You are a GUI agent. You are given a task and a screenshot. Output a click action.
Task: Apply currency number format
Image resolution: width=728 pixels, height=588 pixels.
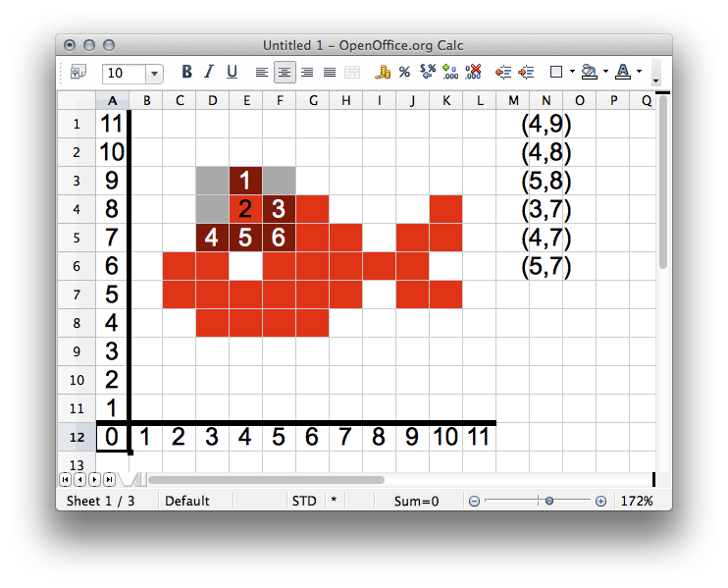point(382,72)
